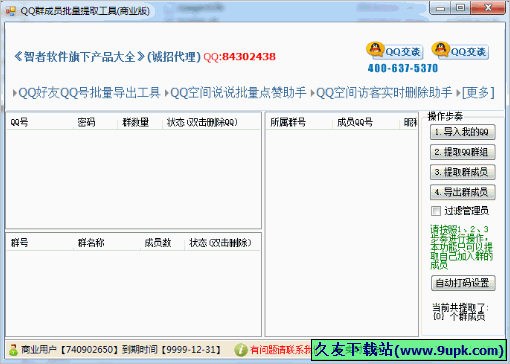Open the QQ空间说说批量点赞助手 link
Viewport: 510px width, 364px height.
coord(238,92)
